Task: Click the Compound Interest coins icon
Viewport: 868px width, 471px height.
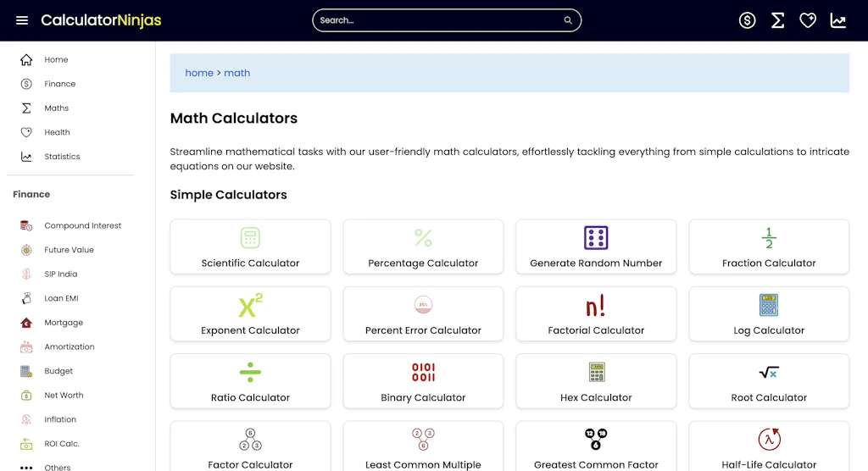Action: click(x=26, y=225)
